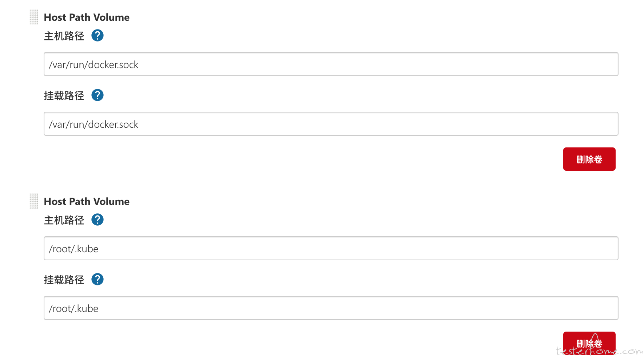
Task: Click the 主机路径 label above the docker.sock field
Action: click(x=64, y=36)
